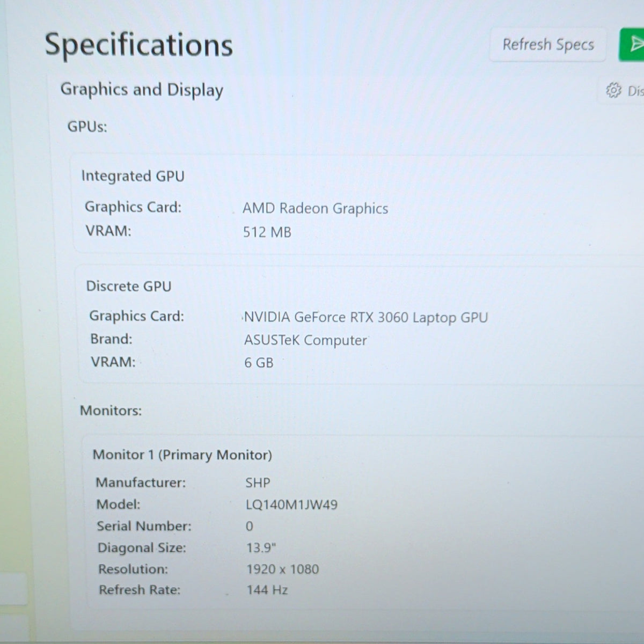Click the Discrete GPU heading
This screenshot has height=644, width=644.
click(x=128, y=286)
